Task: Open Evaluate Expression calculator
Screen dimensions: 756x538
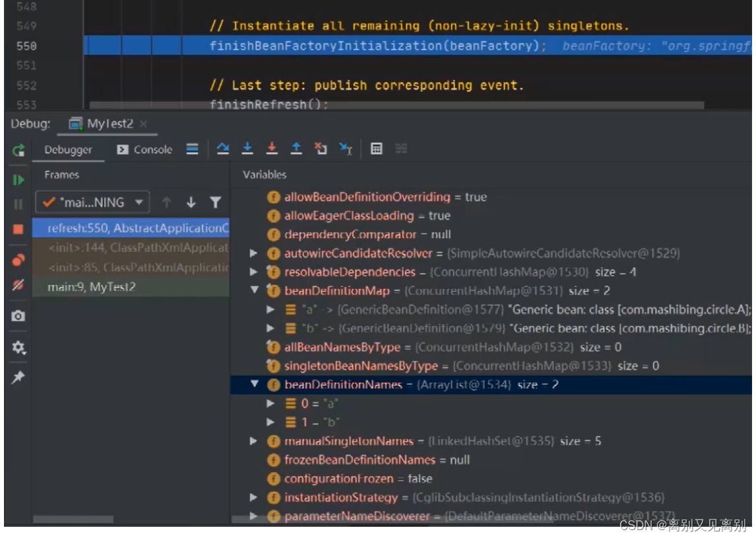Action: pyautogui.click(x=377, y=149)
